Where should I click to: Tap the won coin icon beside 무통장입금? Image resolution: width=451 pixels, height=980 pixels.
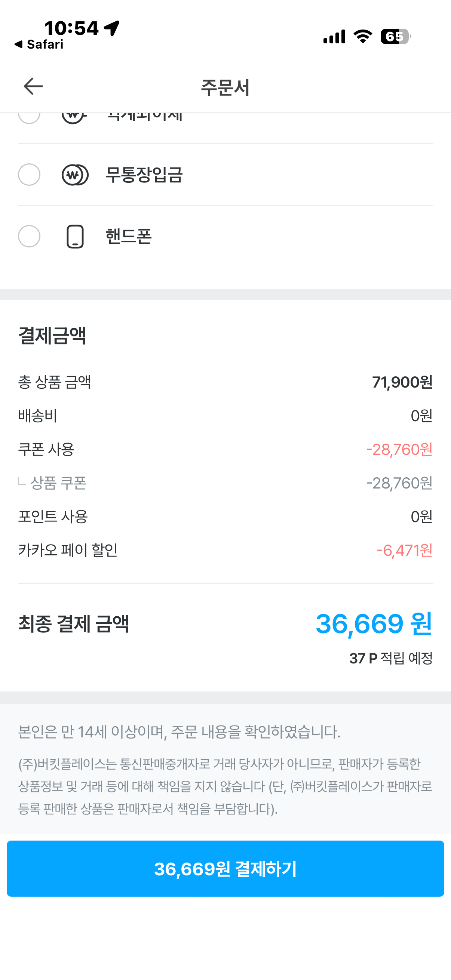click(x=75, y=175)
